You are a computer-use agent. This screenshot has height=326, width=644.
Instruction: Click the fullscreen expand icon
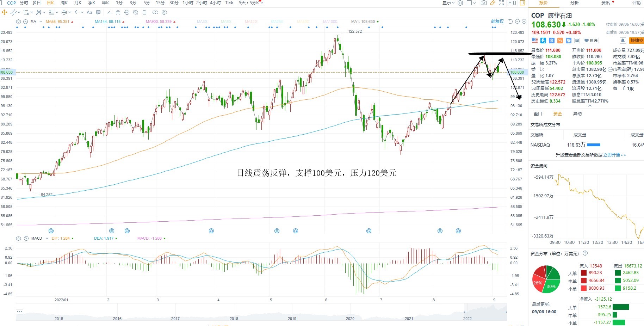point(501,3)
